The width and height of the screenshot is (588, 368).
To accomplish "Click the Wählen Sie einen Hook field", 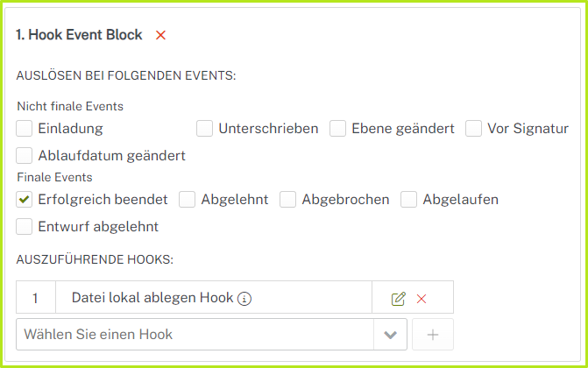I will pyautogui.click(x=193, y=334).
